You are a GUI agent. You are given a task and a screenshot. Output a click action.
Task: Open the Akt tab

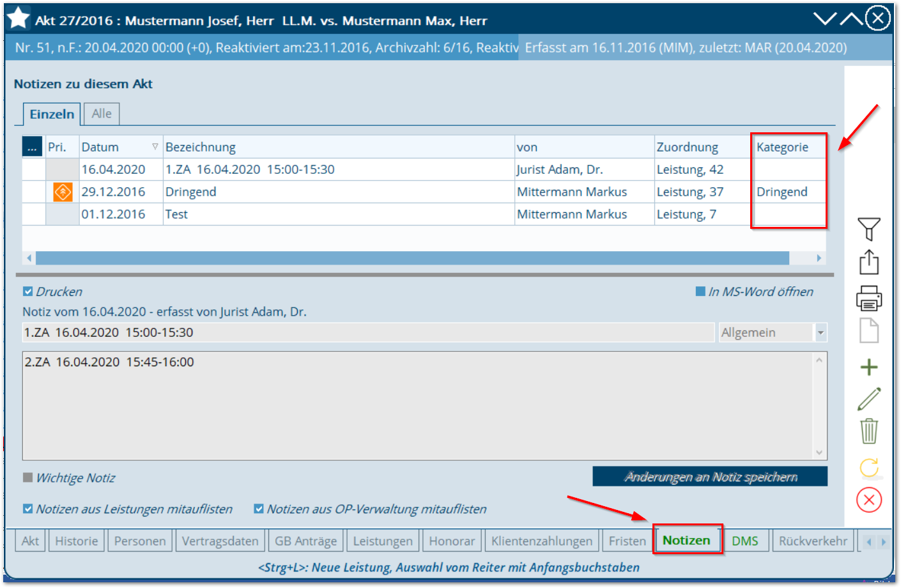coord(30,541)
